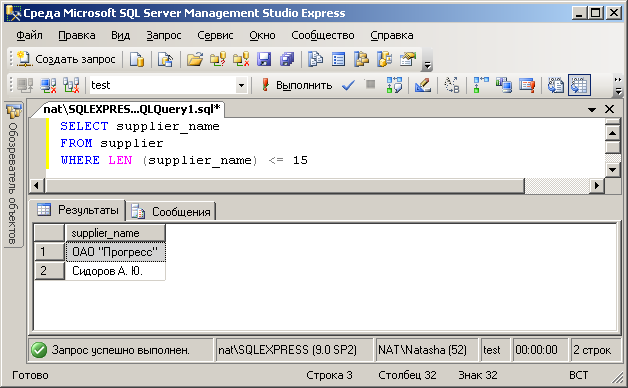Click the supplier_name column header

115,233
